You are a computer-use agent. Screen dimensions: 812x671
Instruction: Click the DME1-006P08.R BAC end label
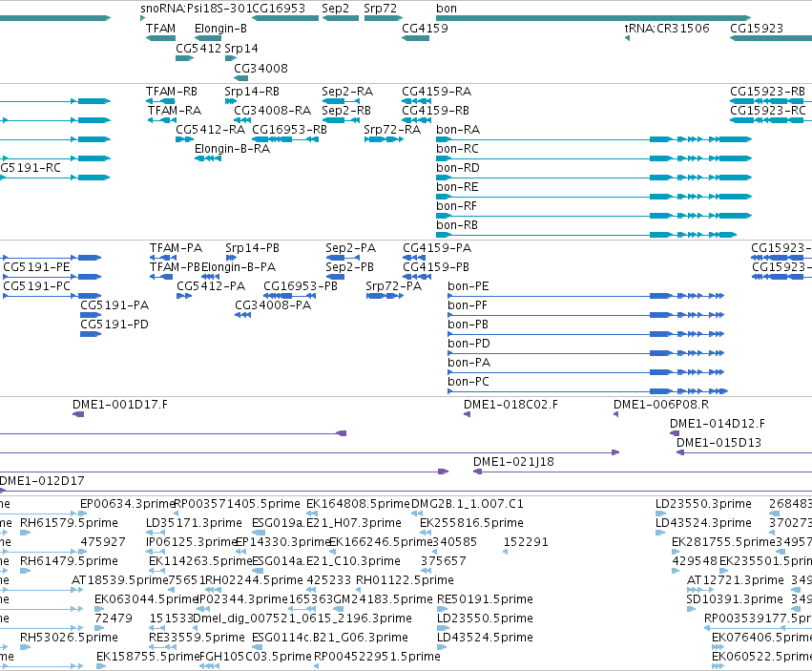point(661,405)
